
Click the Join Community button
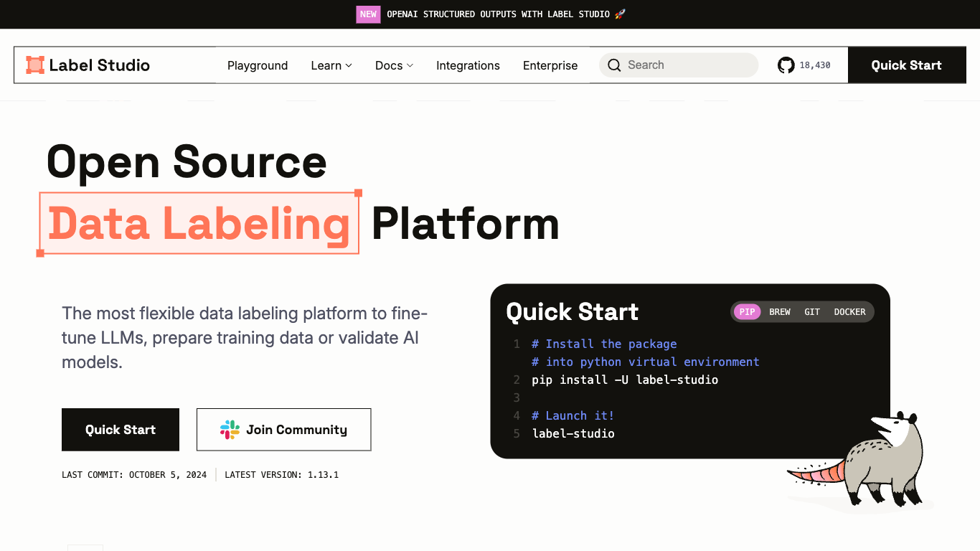pyautogui.click(x=284, y=430)
